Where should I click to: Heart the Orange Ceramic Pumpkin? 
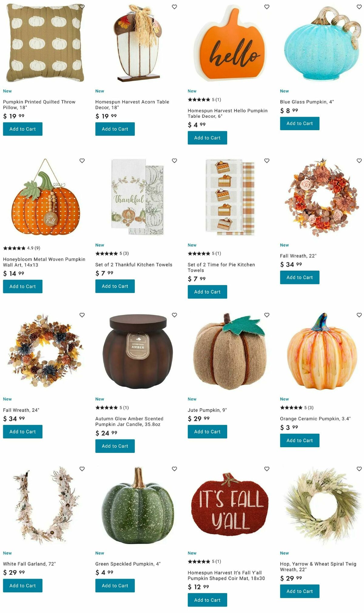(359, 315)
